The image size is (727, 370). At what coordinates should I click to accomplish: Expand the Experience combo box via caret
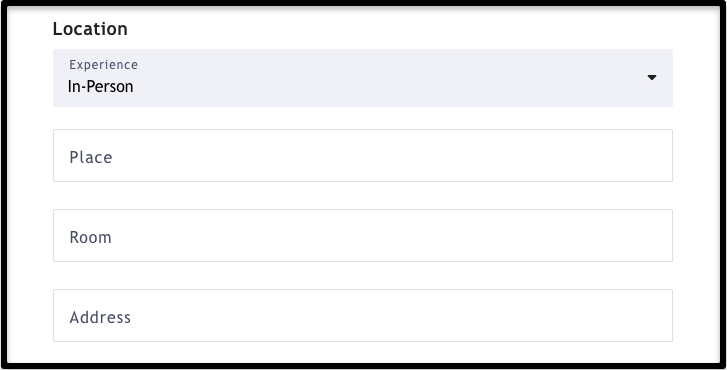pyautogui.click(x=651, y=78)
